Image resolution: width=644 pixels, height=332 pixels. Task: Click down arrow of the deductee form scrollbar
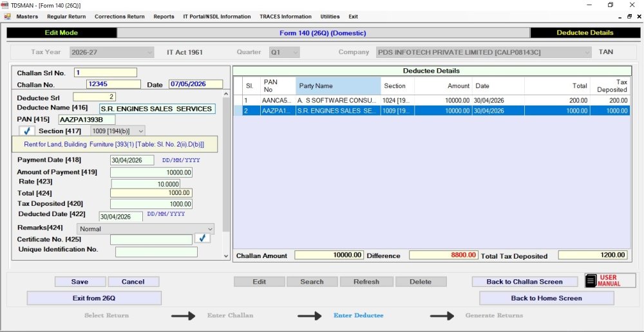point(226,255)
